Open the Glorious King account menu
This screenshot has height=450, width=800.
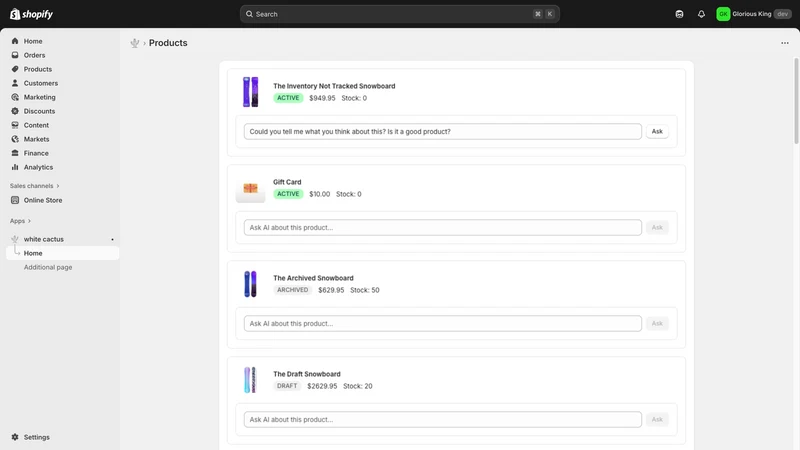click(x=754, y=14)
